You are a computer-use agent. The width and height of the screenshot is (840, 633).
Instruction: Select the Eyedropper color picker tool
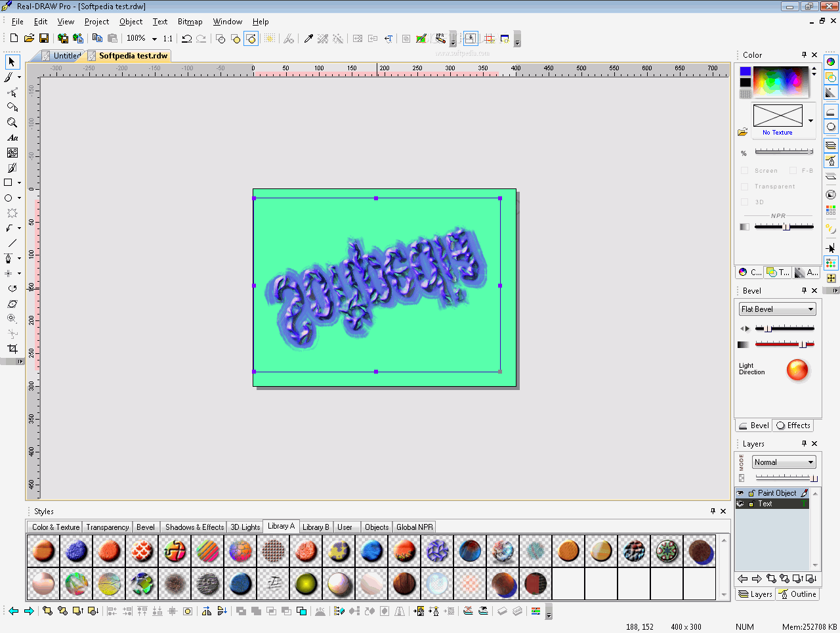tap(308, 38)
